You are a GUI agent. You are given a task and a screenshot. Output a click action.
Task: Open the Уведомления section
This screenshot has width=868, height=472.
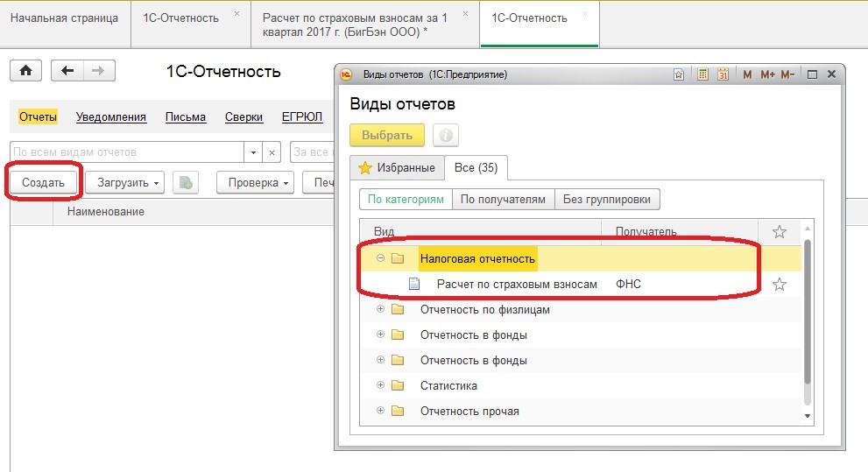(x=110, y=116)
